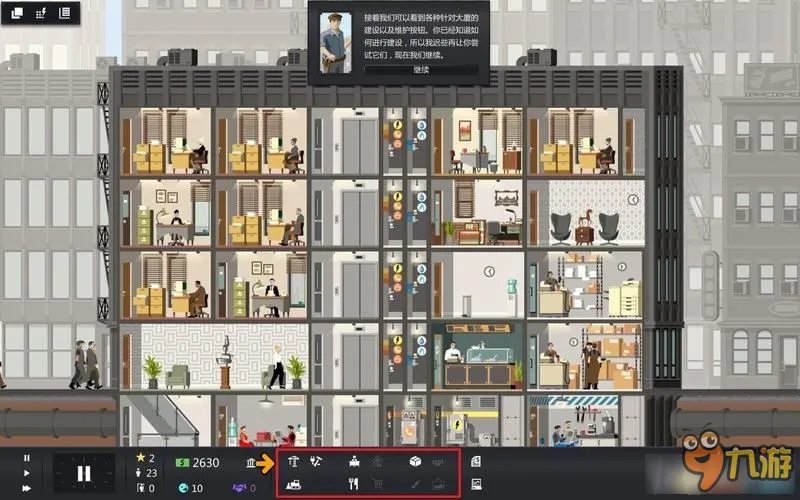This screenshot has width=800, height=500.
Task: Select the bulldozer demolish tool
Action: click(x=293, y=484)
